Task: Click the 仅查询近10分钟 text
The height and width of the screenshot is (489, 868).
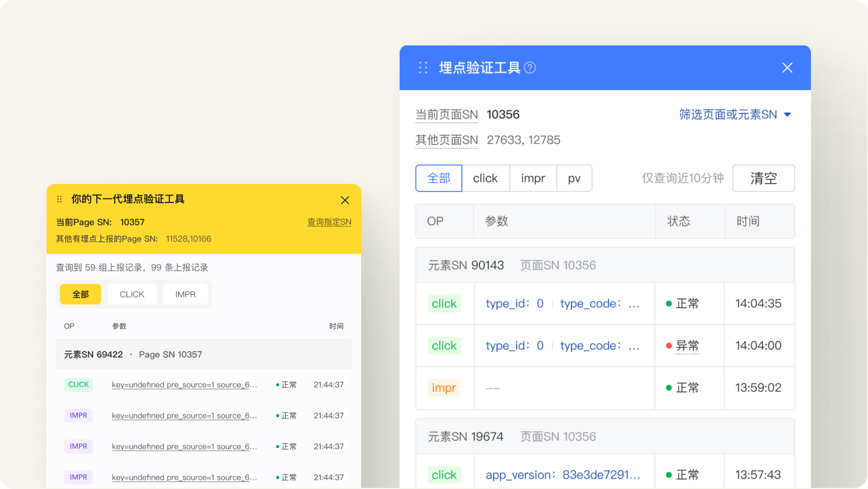Action: click(x=683, y=178)
